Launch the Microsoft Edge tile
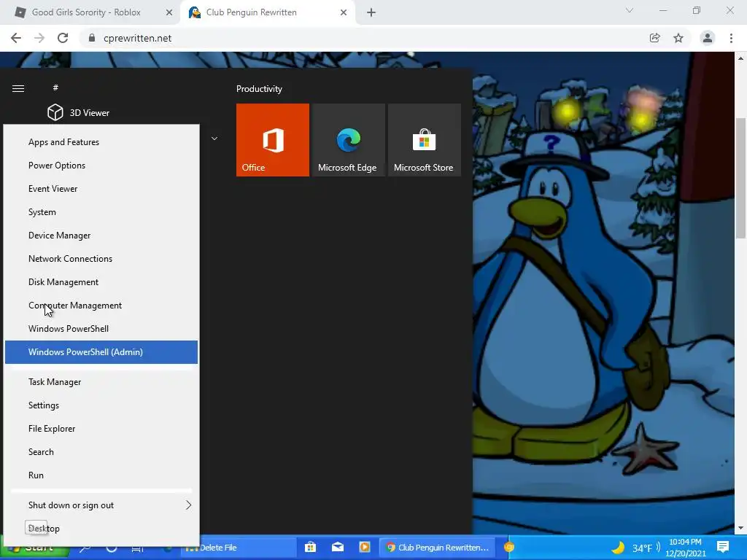Viewport: 747px width, 560px height. tap(348, 140)
